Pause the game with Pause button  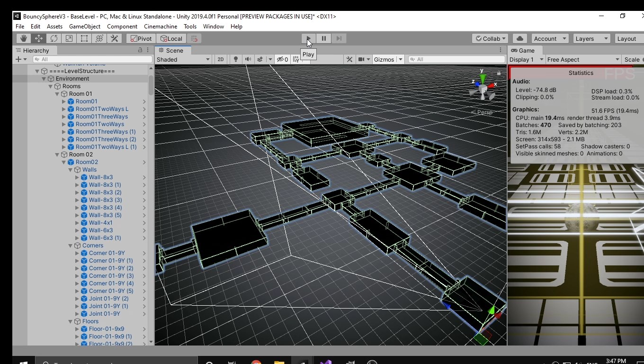coord(324,39)
